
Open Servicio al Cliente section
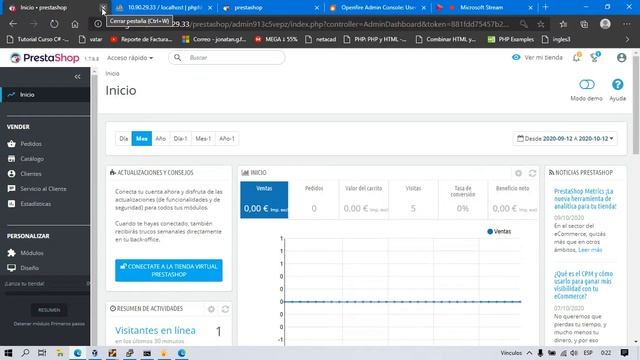coord(43,189)
